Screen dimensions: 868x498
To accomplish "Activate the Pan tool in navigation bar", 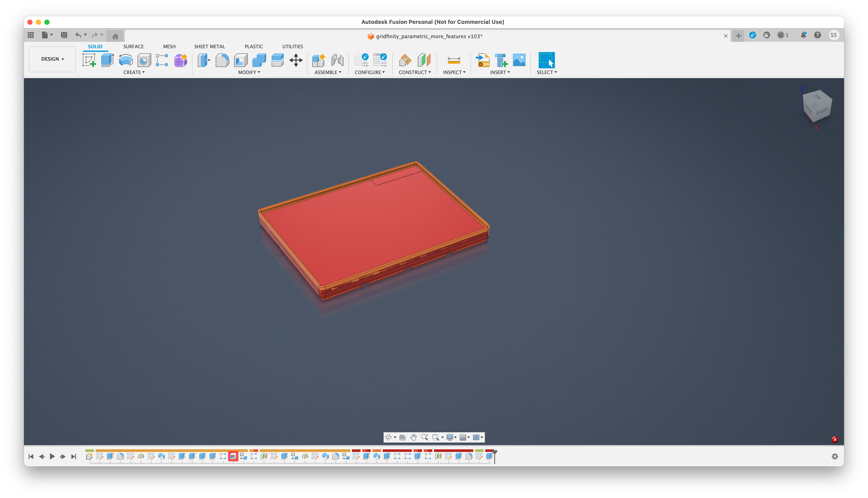I will pos(413,437).
